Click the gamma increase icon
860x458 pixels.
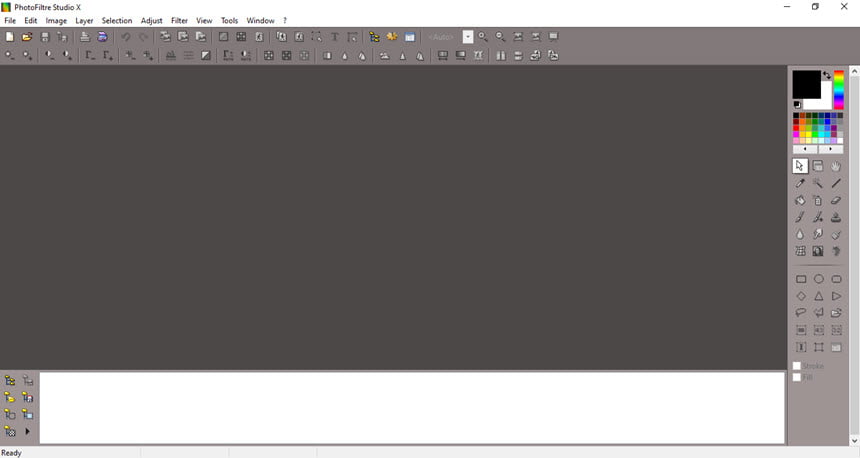(x=108, y=55)
